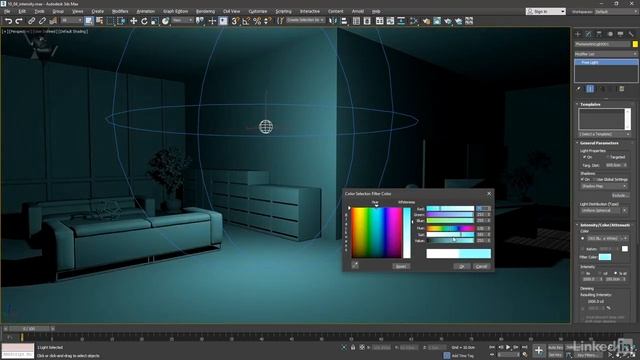Open the Create Selection Set dropdown

pyautogui.click(x=305, y=20)
